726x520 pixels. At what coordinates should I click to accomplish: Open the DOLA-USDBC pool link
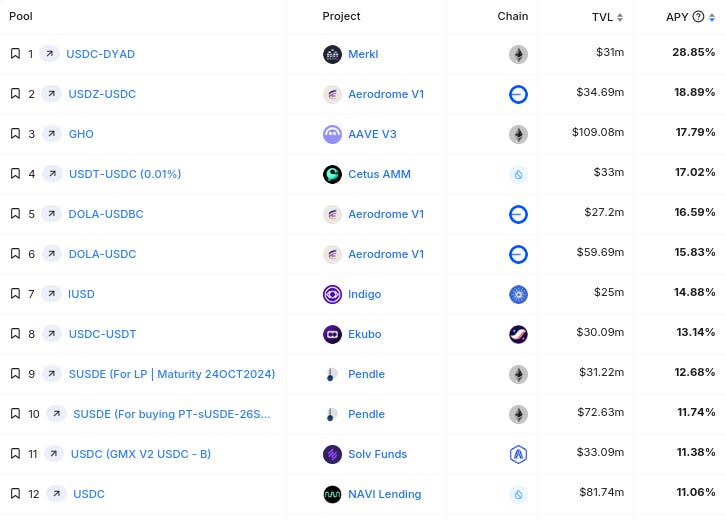[106, 214]
